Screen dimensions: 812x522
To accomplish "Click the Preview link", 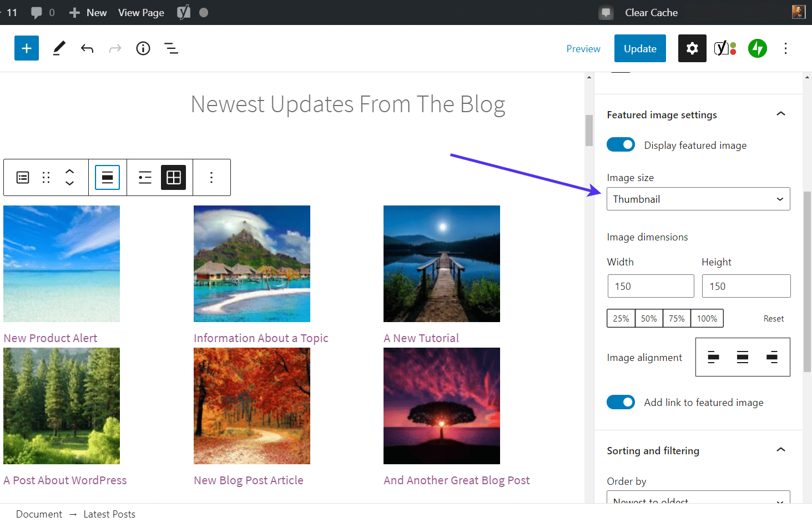I will (583, 48).
